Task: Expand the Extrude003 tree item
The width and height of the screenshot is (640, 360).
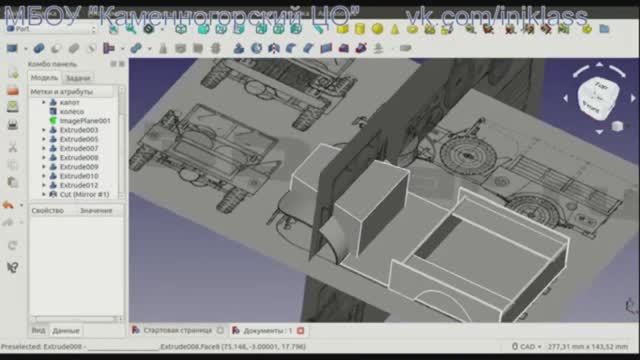Action: coord(44,130)
